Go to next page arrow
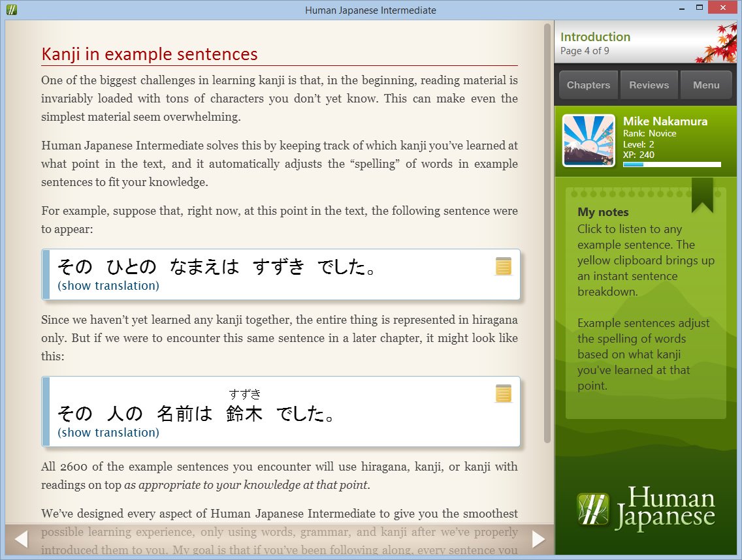The image size is (742, 560). tap(538, 539)
